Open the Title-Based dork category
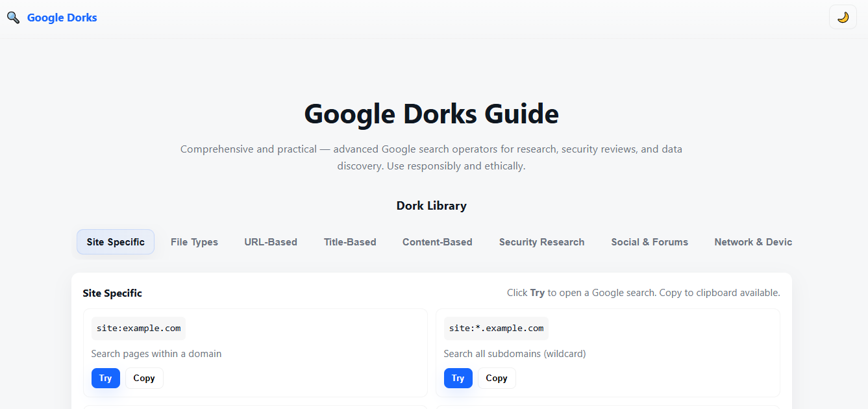Viewport: 868px width, 409px height. (x=349, y=242)
